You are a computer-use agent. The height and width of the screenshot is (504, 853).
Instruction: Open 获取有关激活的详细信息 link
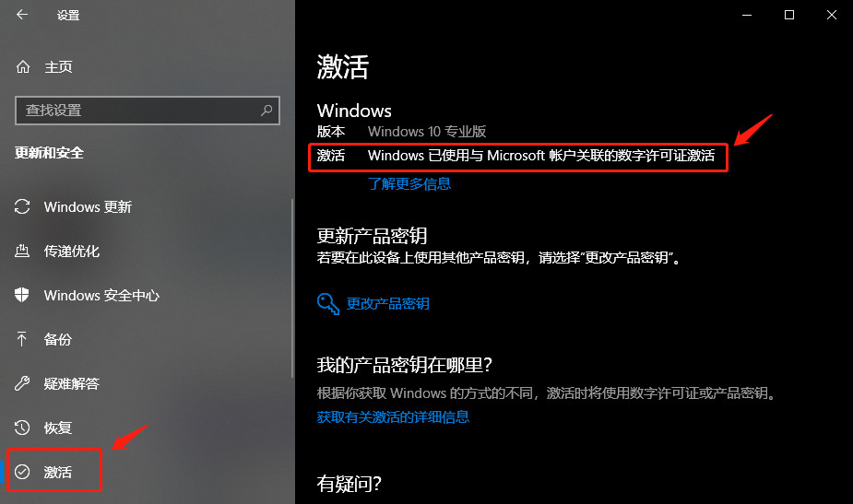tap(393, 417)
